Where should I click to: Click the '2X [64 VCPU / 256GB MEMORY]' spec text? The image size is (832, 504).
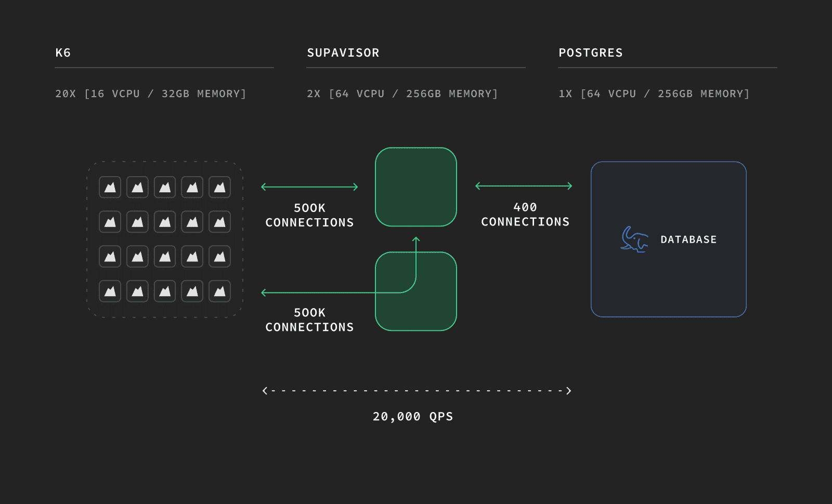(x=402, y=94)
